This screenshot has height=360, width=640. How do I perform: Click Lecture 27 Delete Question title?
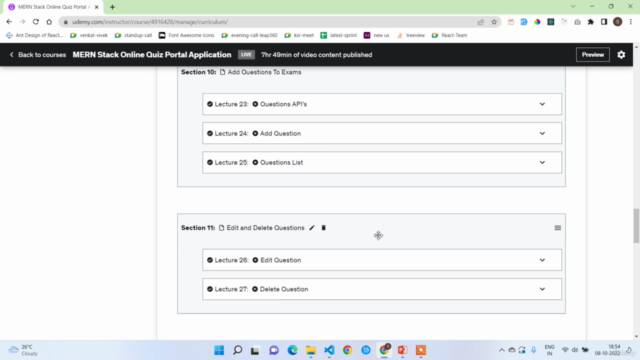click(x=284, y=289)
